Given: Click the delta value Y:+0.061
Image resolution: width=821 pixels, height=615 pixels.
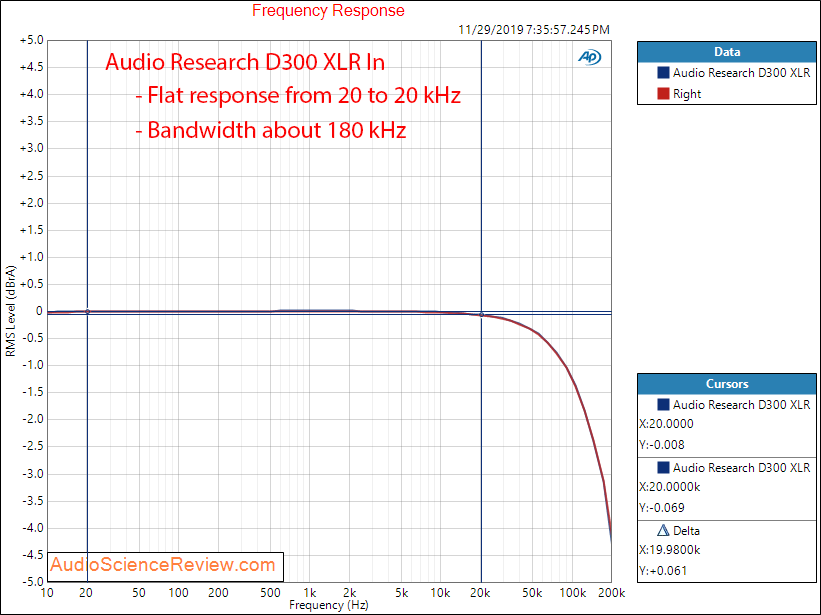Looking at the screenshot, I should click(663, 571).
